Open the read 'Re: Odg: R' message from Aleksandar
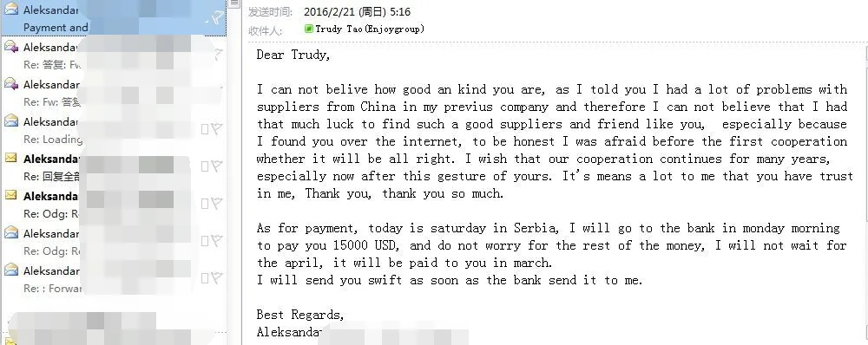868x345 pixels. click(x=114, y=242)
